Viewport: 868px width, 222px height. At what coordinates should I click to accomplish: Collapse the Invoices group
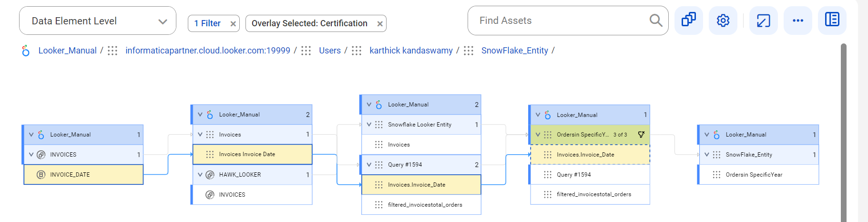200,135
